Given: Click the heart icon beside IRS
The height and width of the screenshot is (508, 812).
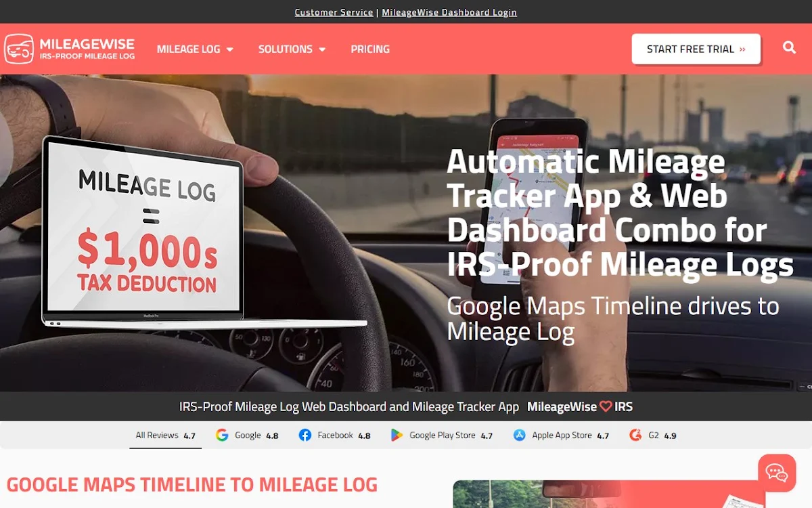Looking at the screenshot, I should [606, 407].
